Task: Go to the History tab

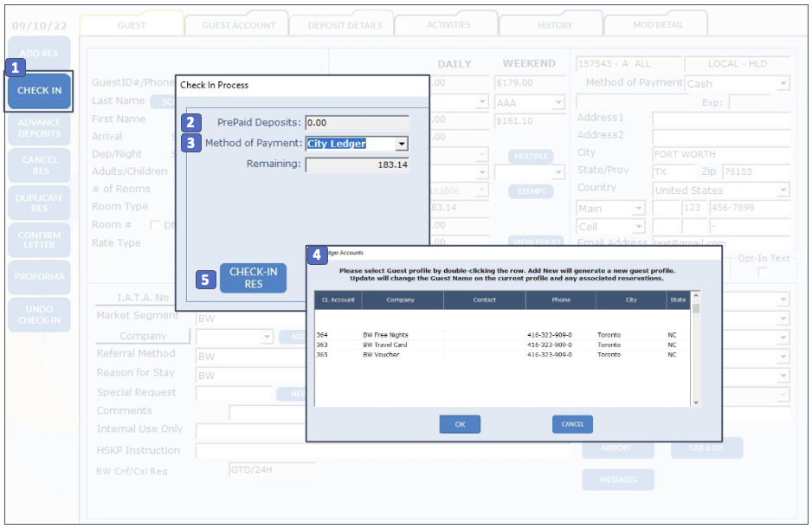Action: pos(554,25)
